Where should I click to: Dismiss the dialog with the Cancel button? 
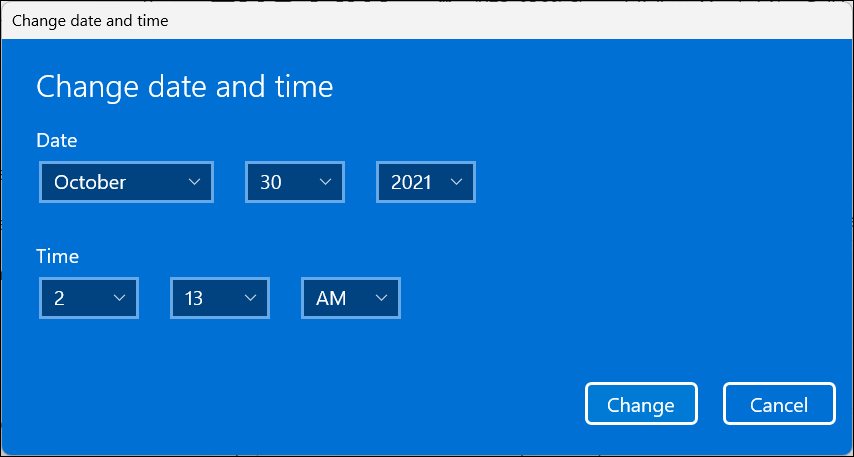tap(779, 404)
